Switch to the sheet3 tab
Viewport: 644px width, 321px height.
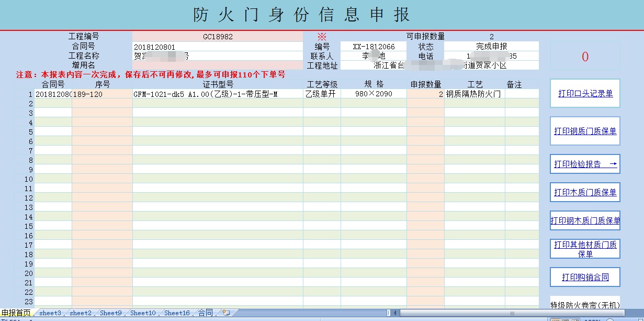pyautogui.click(x=50, y=313)
